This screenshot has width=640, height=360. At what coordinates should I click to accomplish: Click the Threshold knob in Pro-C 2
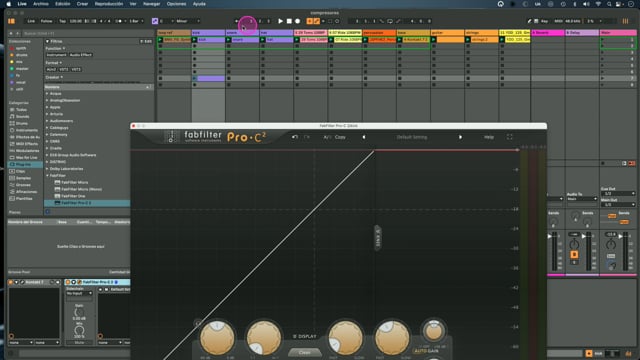pyautogui.click(x=217, y=338)
